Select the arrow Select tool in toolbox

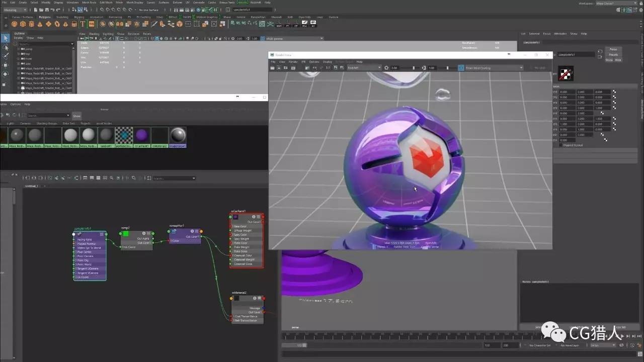6,38
